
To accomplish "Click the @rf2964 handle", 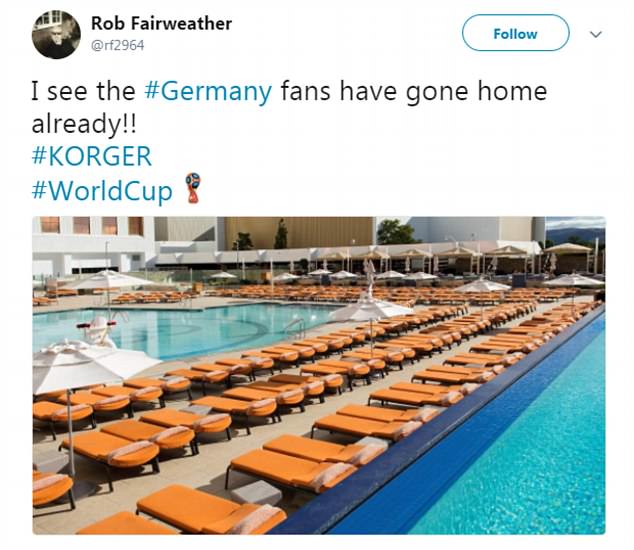I will point(118,45).
